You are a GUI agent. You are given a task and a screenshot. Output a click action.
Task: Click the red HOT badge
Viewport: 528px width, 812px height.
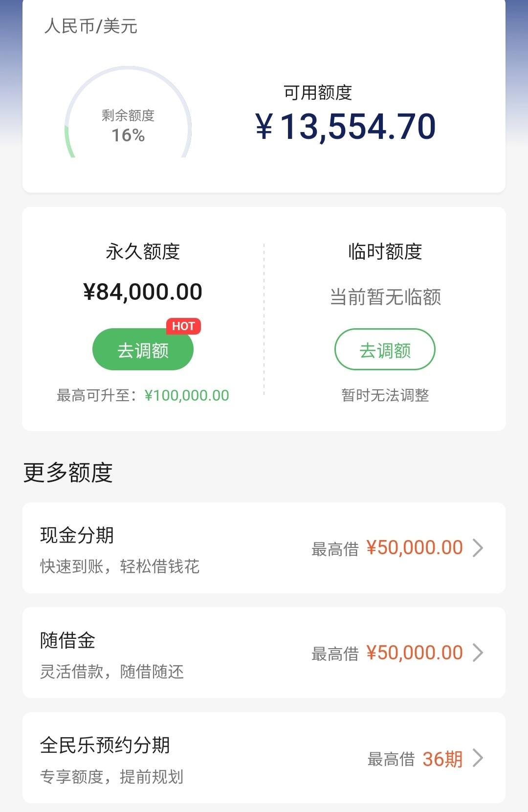[183, 326]
